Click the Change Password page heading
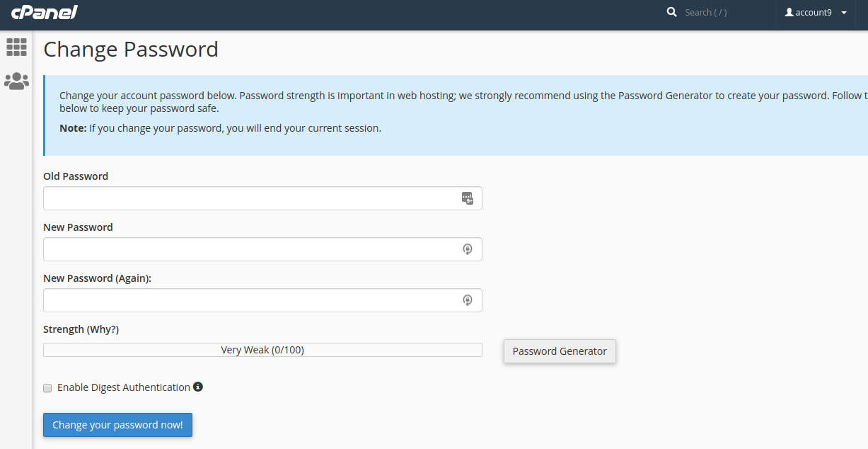Viewport: 868px width, 449px height. [131, 49]
